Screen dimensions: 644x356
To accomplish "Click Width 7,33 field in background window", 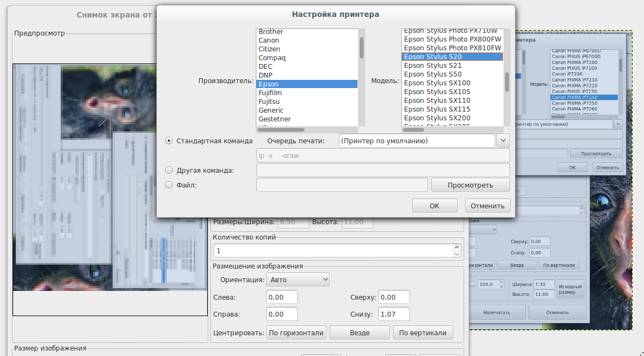I will 544,284.
